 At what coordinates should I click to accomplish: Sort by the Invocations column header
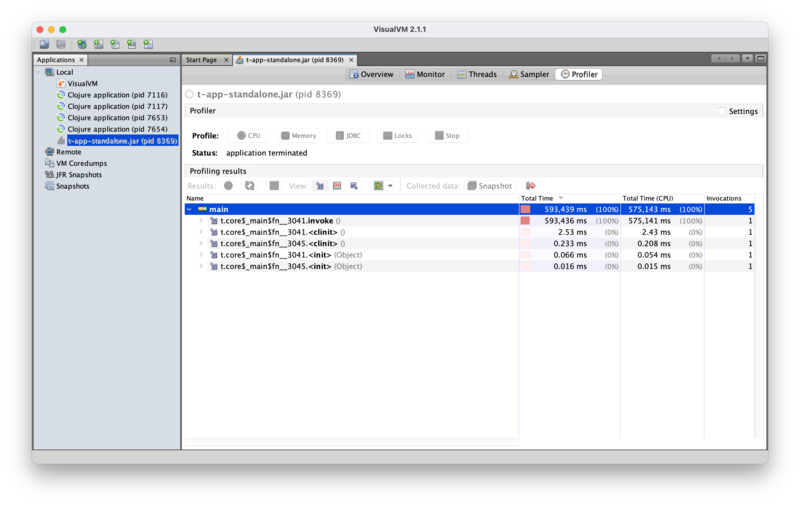click(729, 198)
